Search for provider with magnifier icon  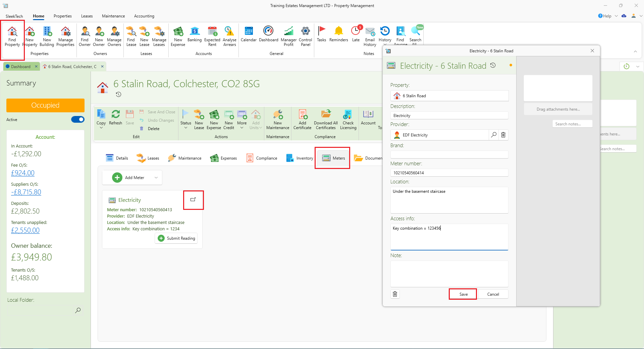coord(494,135)
